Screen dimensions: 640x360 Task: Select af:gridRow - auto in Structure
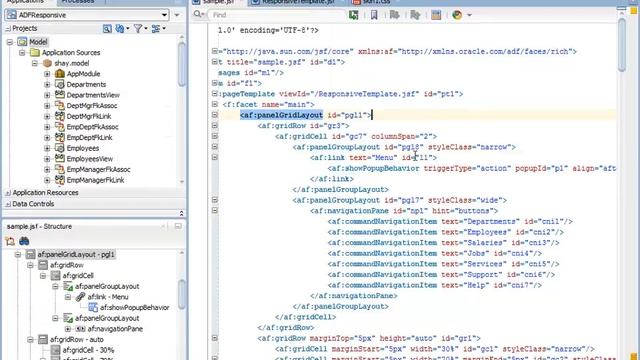(77, 339)
